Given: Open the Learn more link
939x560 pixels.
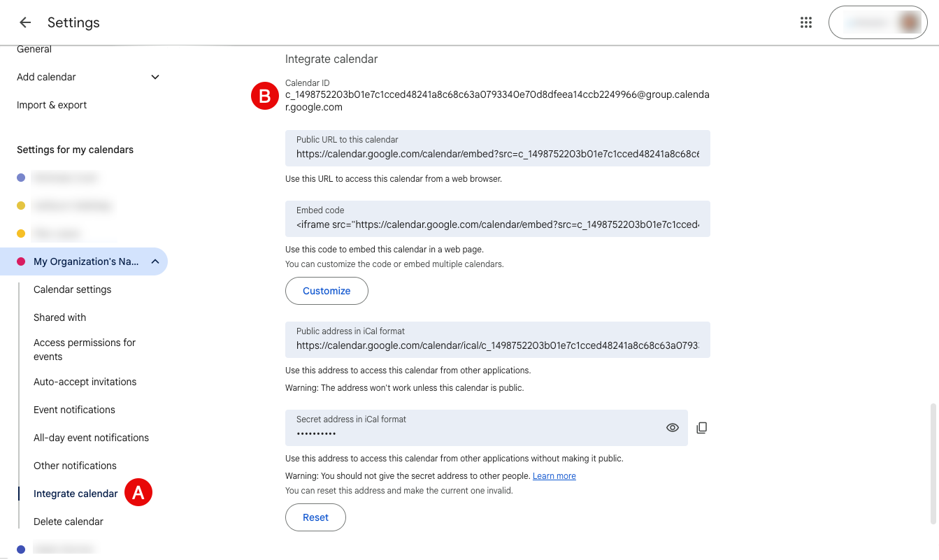Looking at the screenshot, I should 554,475.
